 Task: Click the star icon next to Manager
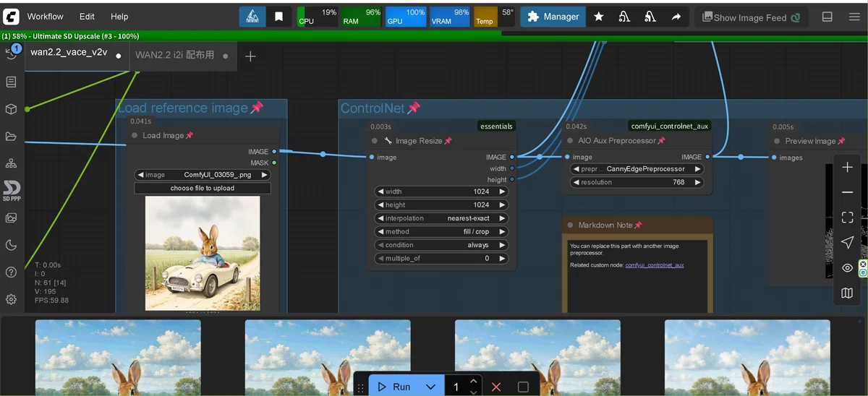coord(599,17)
